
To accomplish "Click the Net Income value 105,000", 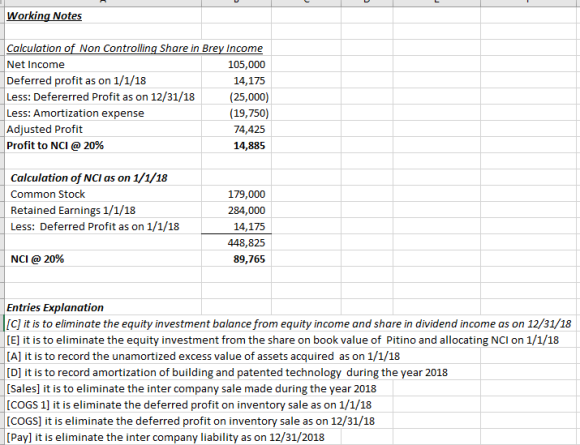I will 246,64.
